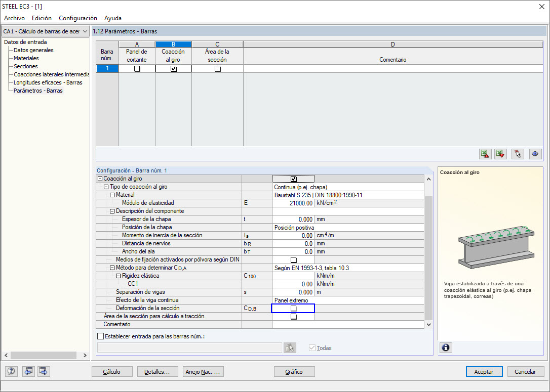
Task: Click configuration scrollbar down arrow
Action: (428, 325)
